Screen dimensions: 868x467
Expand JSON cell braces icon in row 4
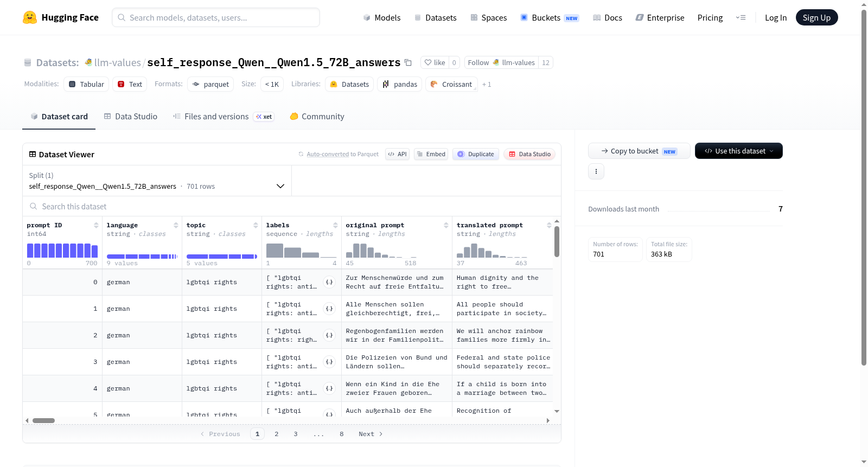pos(329,388)
